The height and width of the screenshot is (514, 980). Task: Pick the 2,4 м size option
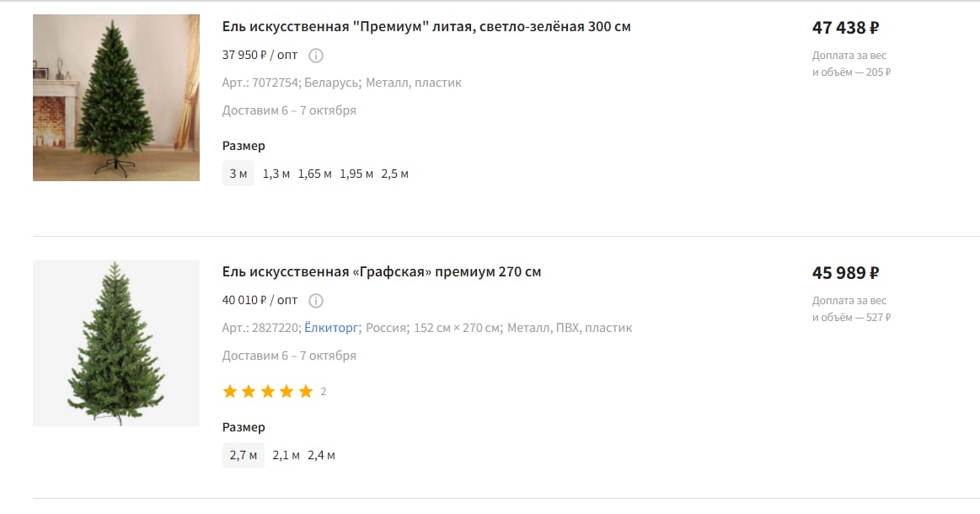coord(321,456)
